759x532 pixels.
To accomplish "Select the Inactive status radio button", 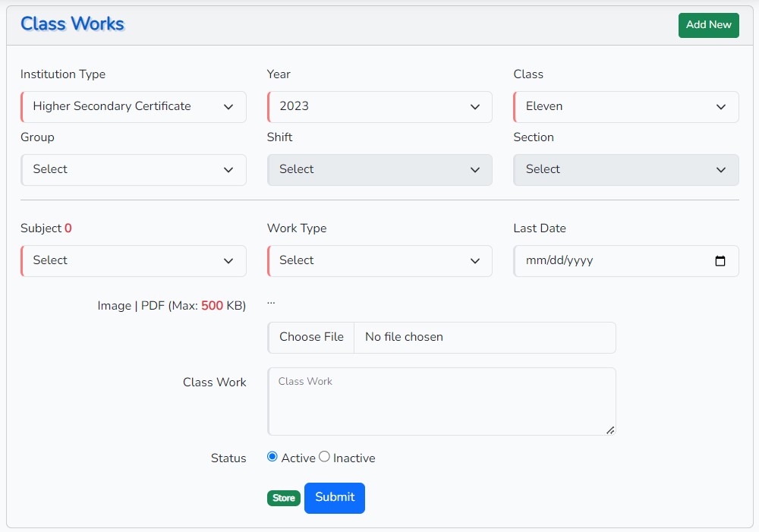I will click(324, 457).
